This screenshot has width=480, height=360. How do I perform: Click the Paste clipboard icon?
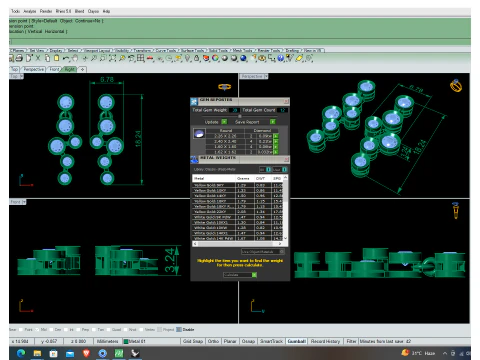[x=56, y=58]
